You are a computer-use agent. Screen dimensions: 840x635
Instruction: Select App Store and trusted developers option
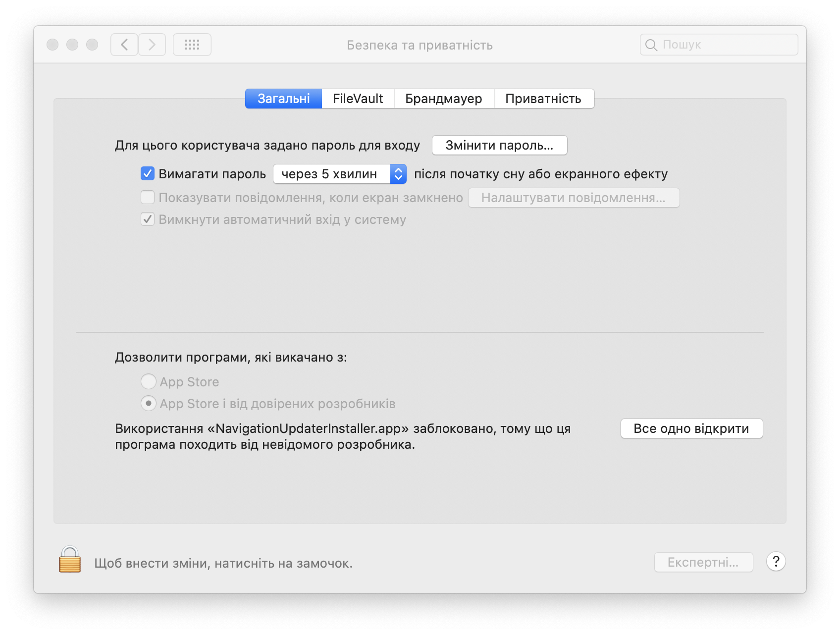pyautogui.click(x=149, y=404)
